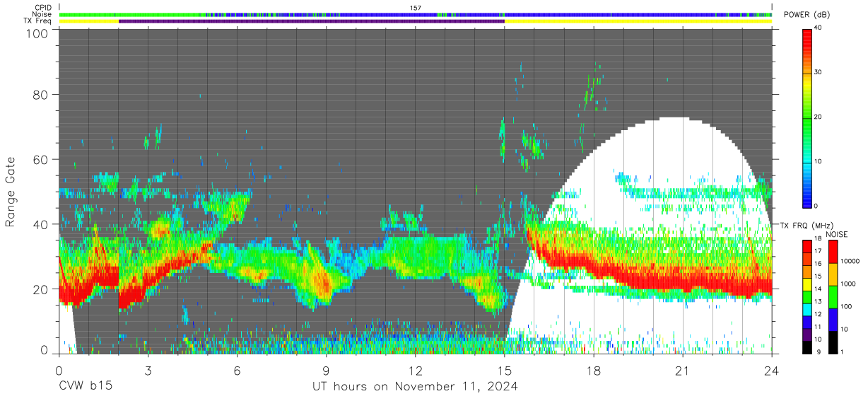Viewport: 868px width, 401px height.
Task: Click the "3" hour tick label
Action: click(148, 371)
